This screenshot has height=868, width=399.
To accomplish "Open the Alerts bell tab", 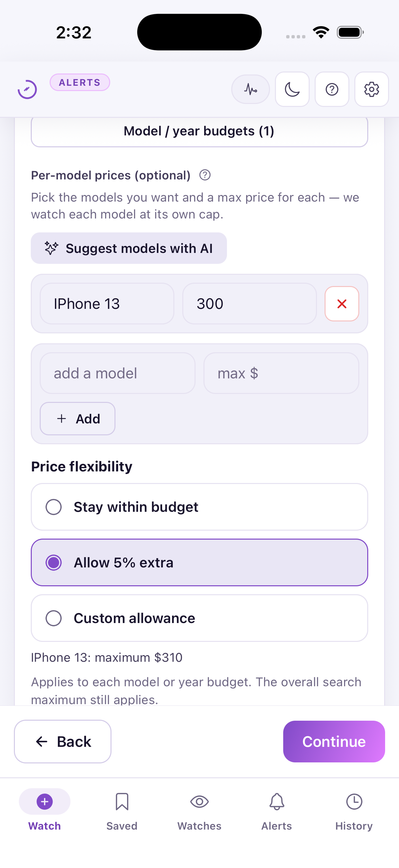I will [277, 811].
